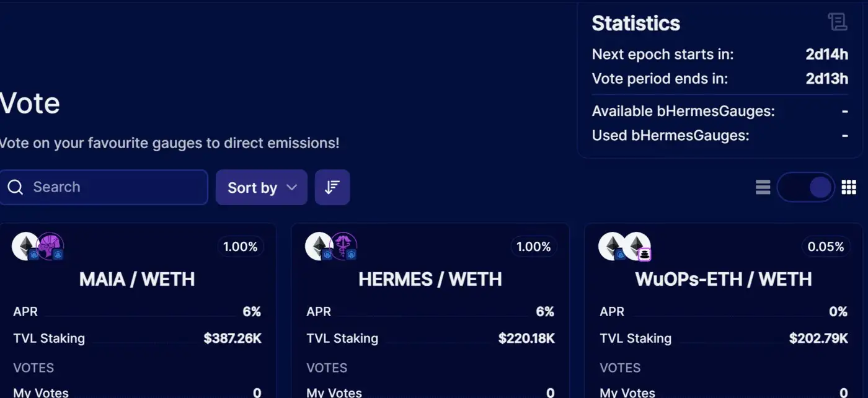Click the Statistics scroll document icon
The image size is (868, 398).
tap(838, 22)
